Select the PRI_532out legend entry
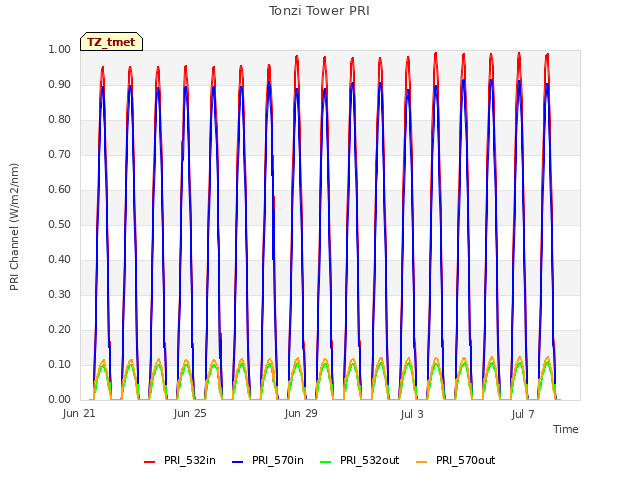The height and width of the screenshot is (480, 640). tap(360, 461)
